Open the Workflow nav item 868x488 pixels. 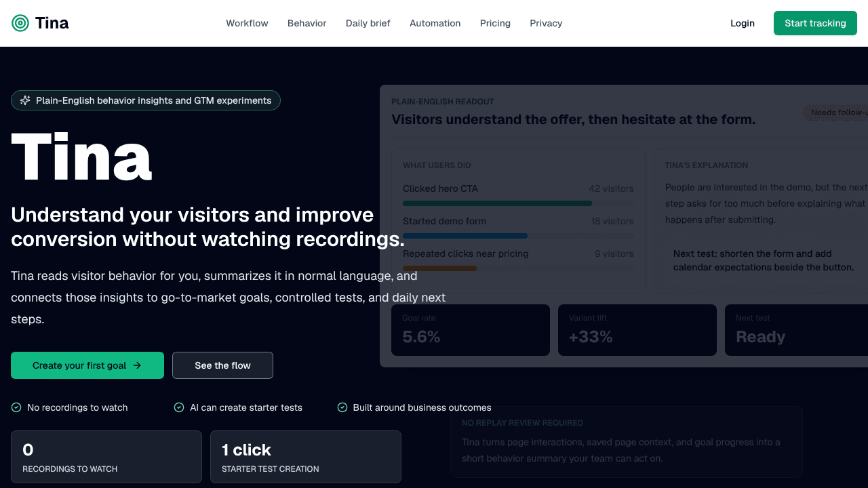click(247, 23)
